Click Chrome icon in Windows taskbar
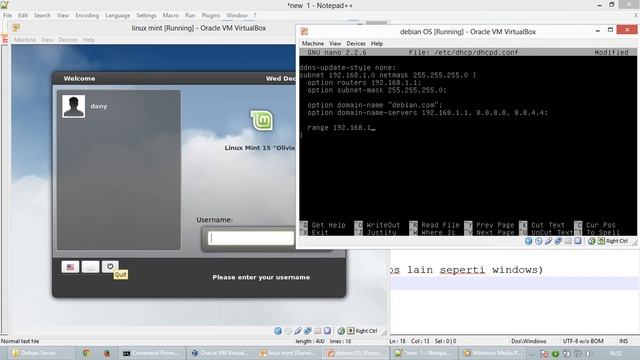This screenshot has height=360, width=640. point(87,353)
